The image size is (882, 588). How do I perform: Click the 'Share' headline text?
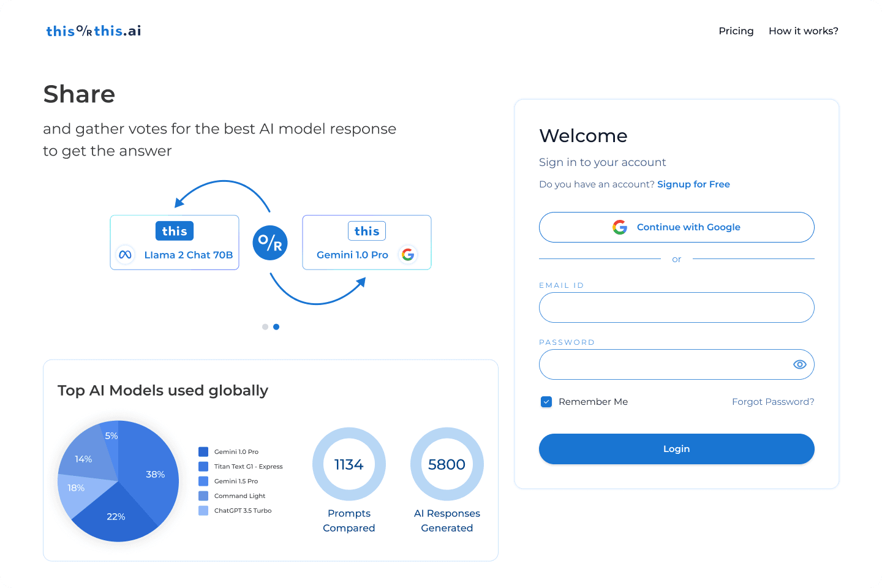click(79, 94)
